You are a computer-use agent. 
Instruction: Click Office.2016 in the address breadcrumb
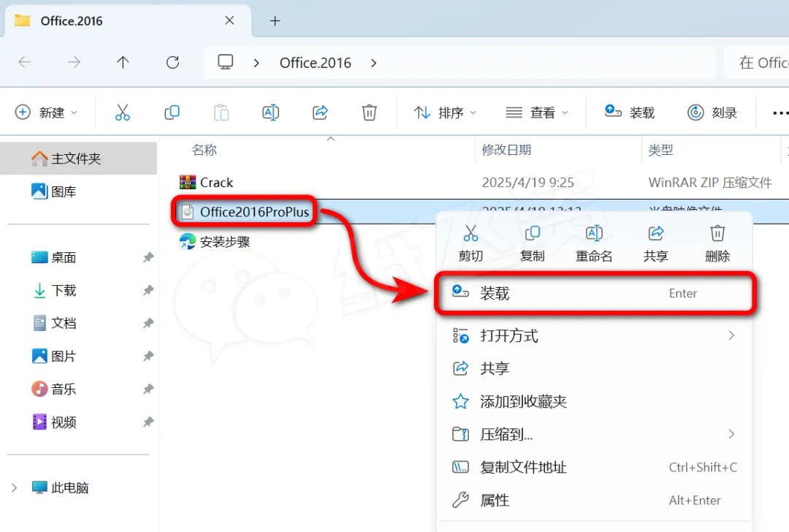click(316, 63)
